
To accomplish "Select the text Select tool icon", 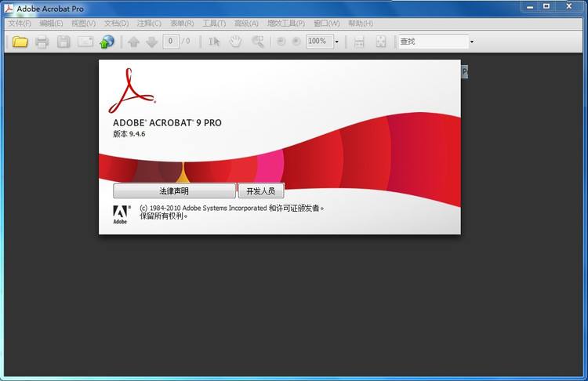I will tap(214, 42).
